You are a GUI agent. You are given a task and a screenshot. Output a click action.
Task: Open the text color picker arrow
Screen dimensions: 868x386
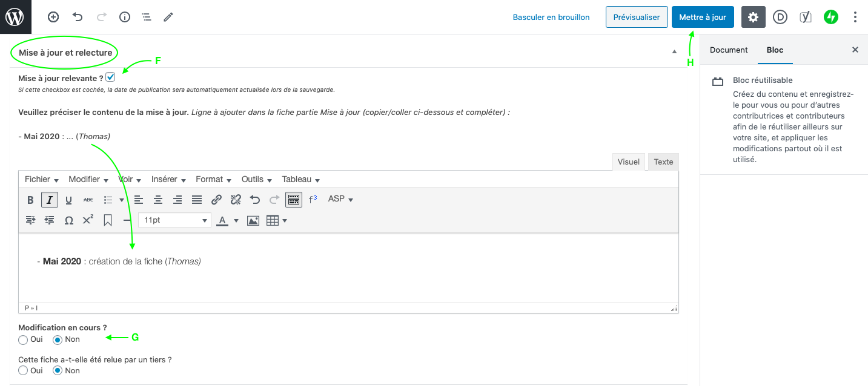pyautogui.click(x=236, y=221)
